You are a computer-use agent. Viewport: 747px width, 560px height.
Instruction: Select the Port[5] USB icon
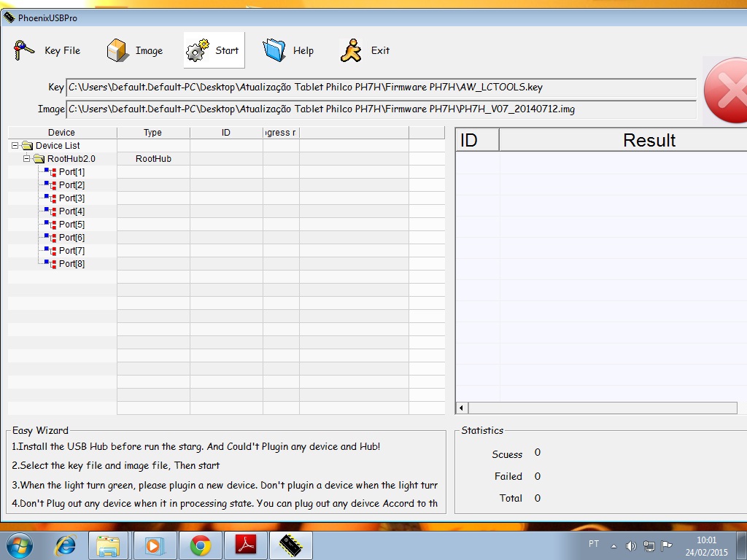tap(50, 225)
